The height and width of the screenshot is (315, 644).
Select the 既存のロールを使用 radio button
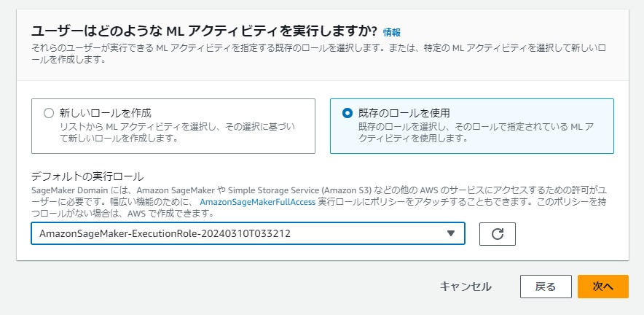[x=347, y=113]
